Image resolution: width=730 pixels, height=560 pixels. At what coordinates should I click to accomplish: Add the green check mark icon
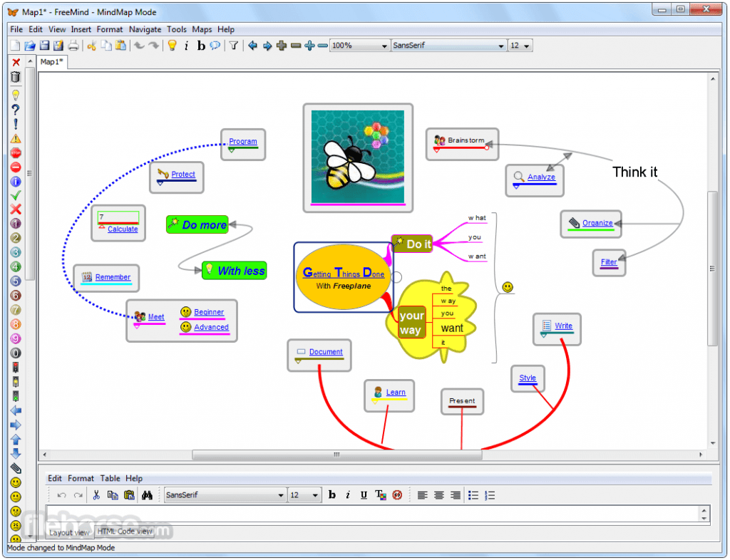click(16, 195)
